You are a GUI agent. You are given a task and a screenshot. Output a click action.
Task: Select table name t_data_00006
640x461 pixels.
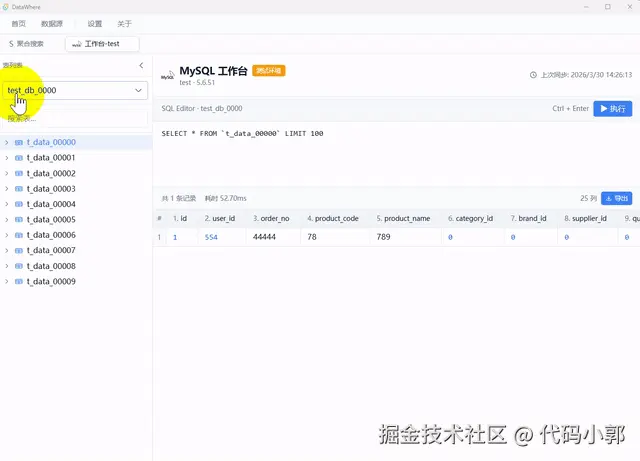pos(51,235)
